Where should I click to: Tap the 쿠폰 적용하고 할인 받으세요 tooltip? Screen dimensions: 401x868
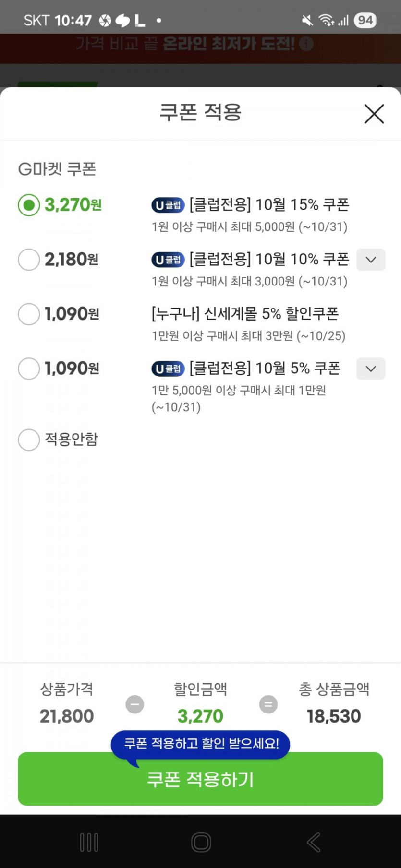[x=201, y=744]
